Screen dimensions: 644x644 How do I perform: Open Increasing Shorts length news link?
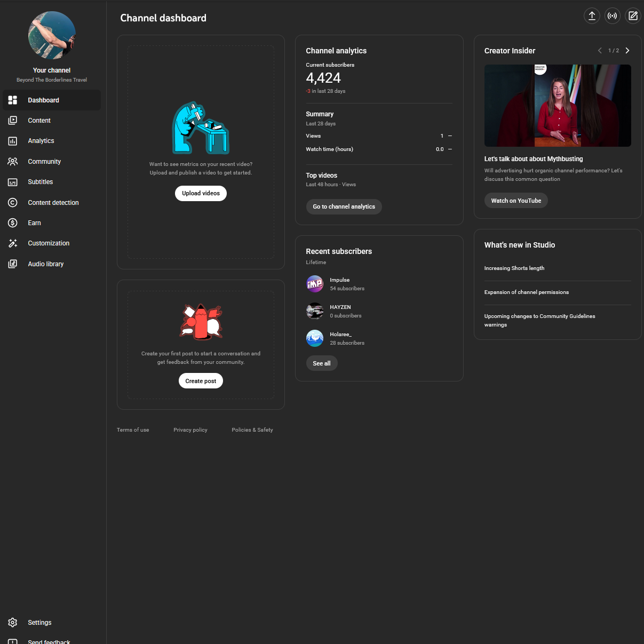[x=514, y=268]
